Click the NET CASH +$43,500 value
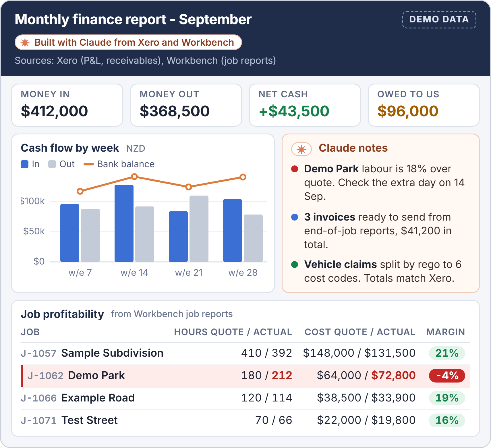Screen dimensions: 491x448 (x=294, y=111)
